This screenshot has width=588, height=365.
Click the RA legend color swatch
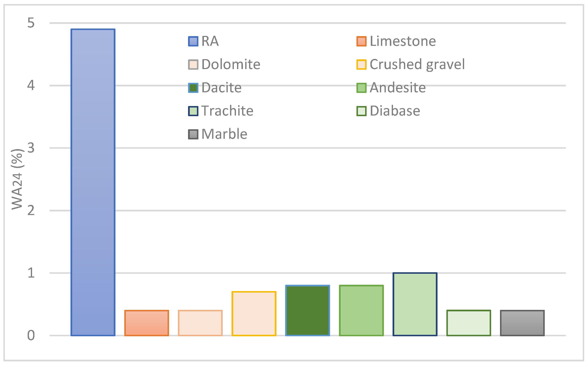[x=193, y=41]
